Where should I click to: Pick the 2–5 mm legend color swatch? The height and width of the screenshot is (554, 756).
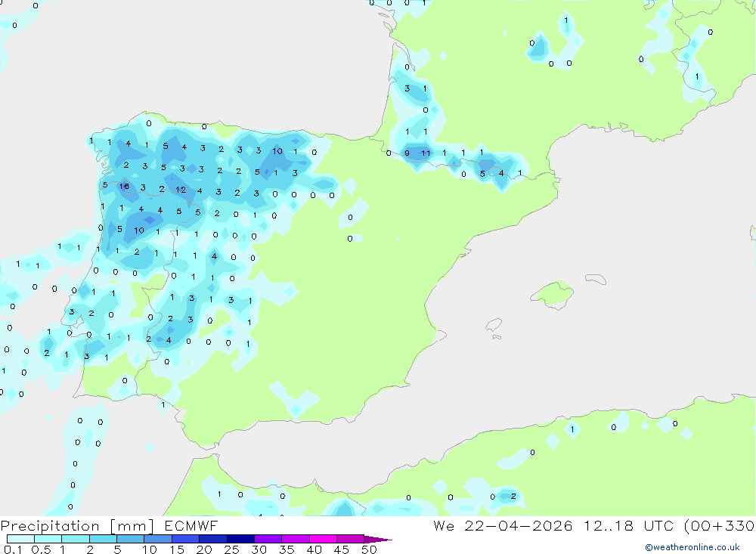(103, 539)
